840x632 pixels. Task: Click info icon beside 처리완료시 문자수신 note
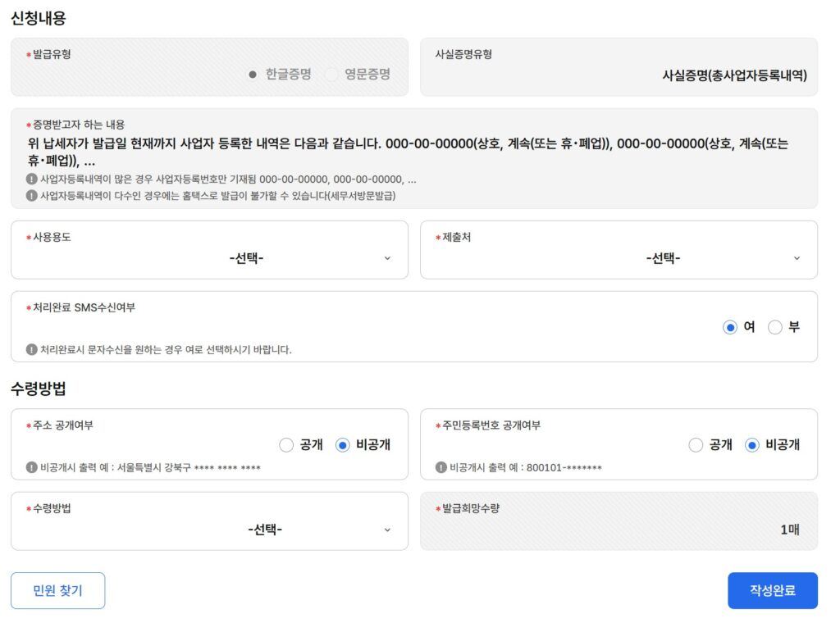pos(32,349)
